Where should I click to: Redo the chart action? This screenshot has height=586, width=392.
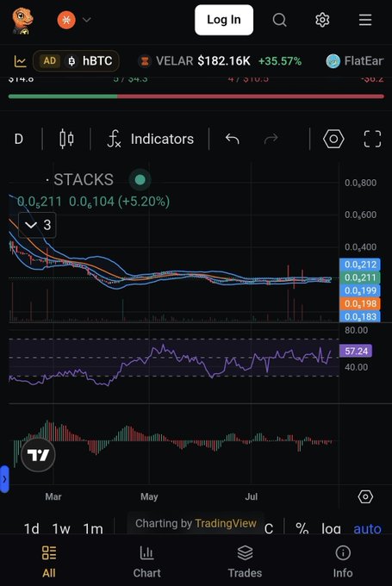pyautogui.click(x=271, y=139)
